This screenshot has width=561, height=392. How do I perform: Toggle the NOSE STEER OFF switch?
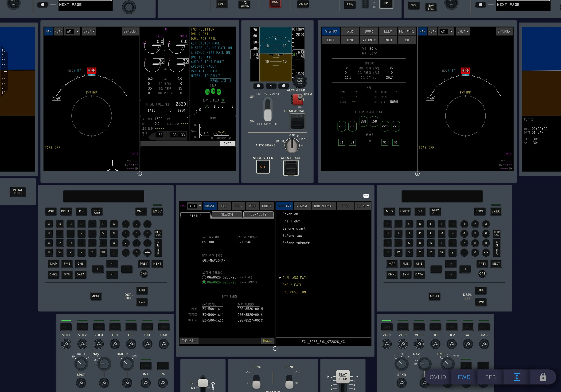[263, 167]
